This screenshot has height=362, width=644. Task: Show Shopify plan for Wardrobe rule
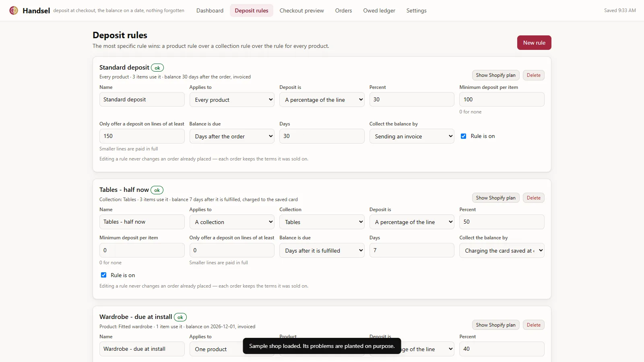click(x=495, y=325)
